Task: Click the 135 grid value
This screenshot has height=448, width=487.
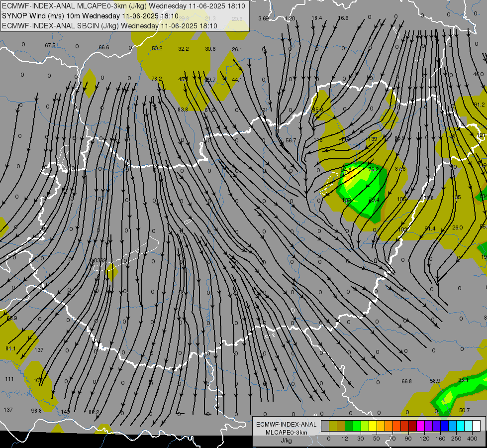Action: click(457, 197)
